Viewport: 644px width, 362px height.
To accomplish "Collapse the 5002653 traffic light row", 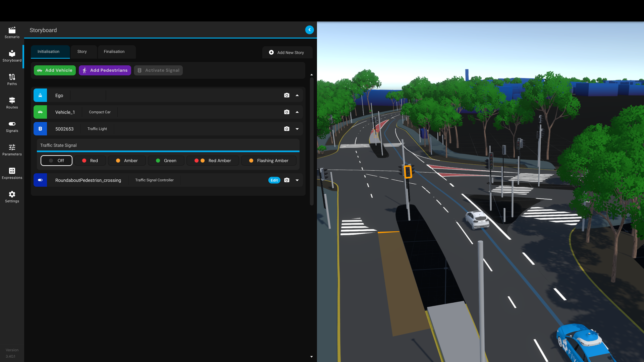I will click(297, 129).
